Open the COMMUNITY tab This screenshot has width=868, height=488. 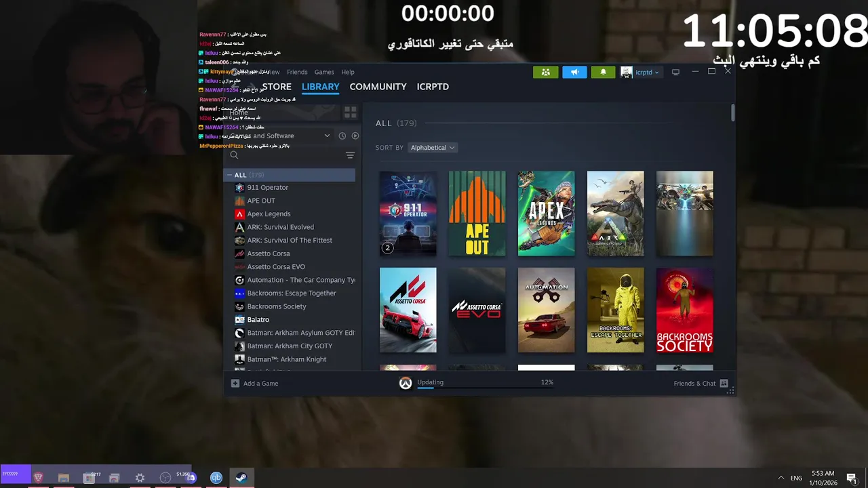point(378,87)
